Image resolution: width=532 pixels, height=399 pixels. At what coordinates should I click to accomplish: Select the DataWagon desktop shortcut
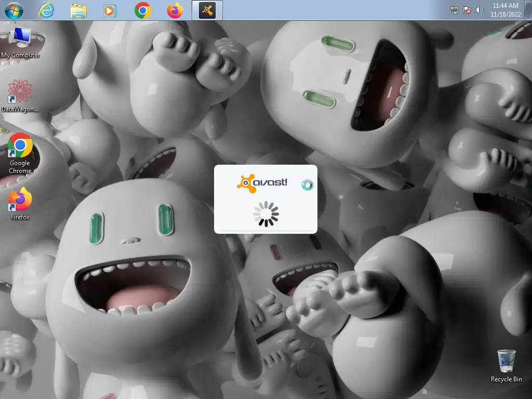click(x=20, y=96)
